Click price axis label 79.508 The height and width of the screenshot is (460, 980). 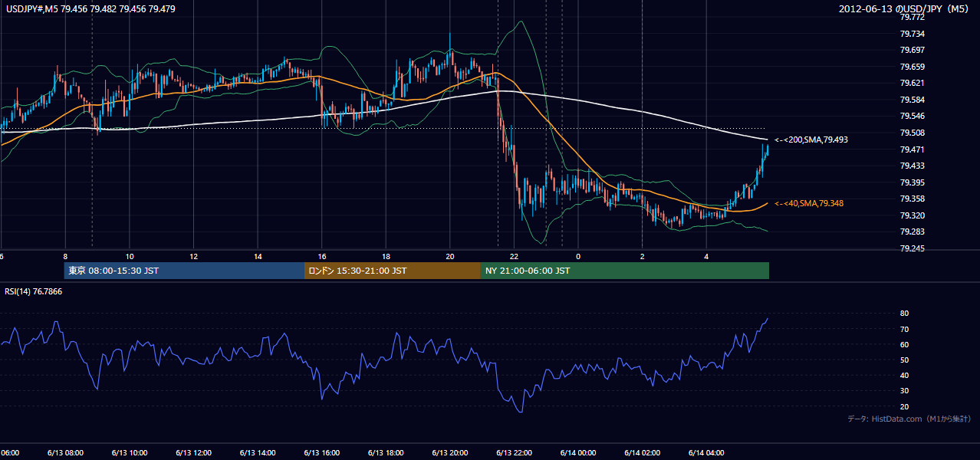pyautogui.click(x=912, y=133)
